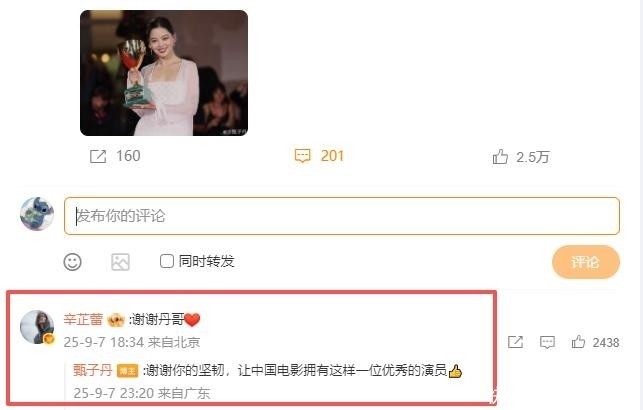Click the reply text 谢谢你的坚韧
The image size is (643, 410).
185,370
